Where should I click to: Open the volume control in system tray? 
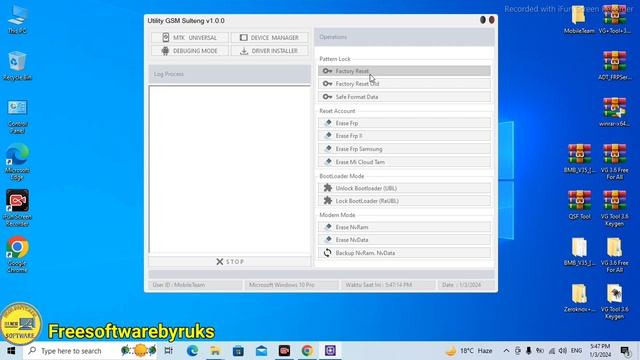563,351
